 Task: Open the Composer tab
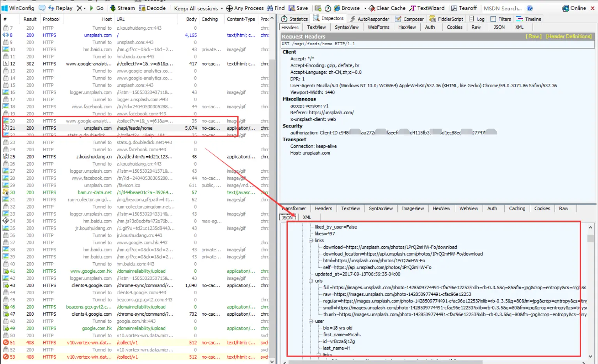(x=409, y=19)
